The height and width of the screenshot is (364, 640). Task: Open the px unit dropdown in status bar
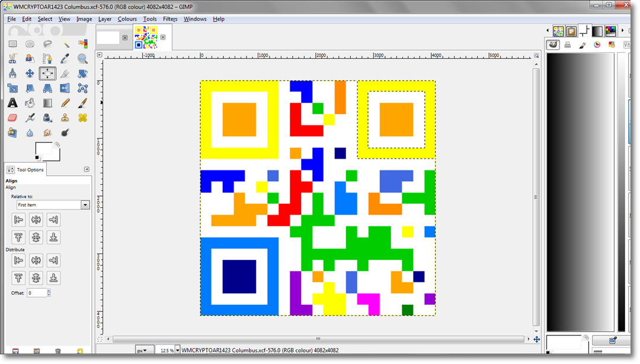click(x=145, y=350)
